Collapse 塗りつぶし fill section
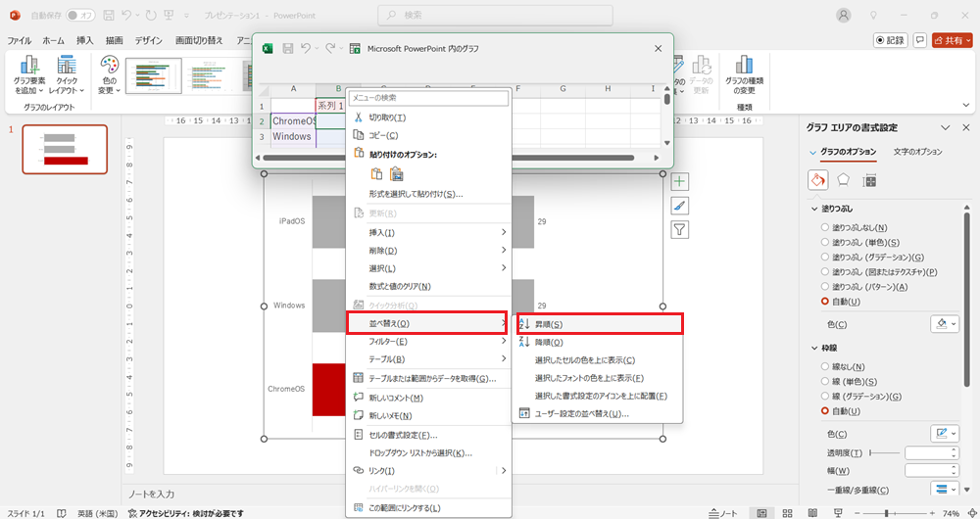Screen dimensions: 980x519 [x=814, y=210]
